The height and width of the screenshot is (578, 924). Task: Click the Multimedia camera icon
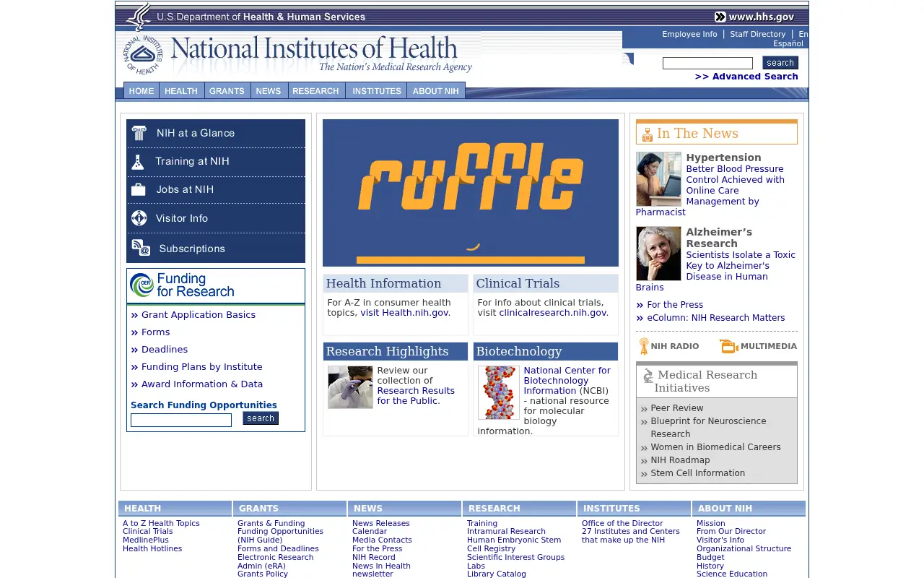(728, 346)
